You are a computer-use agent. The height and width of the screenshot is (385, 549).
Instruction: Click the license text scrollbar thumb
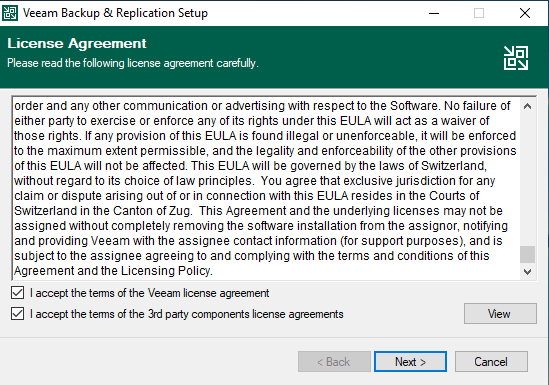527,254
